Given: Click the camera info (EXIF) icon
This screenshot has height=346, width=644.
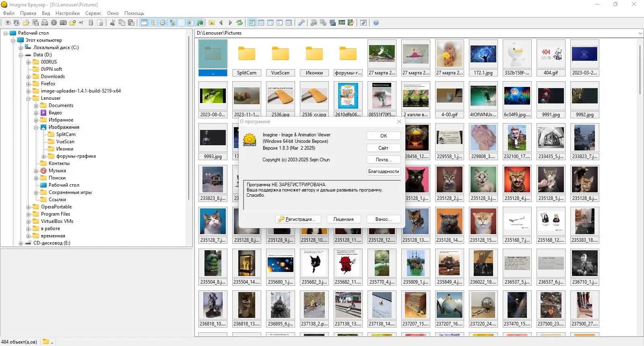Looking at the screenshot, I should 63,23.
